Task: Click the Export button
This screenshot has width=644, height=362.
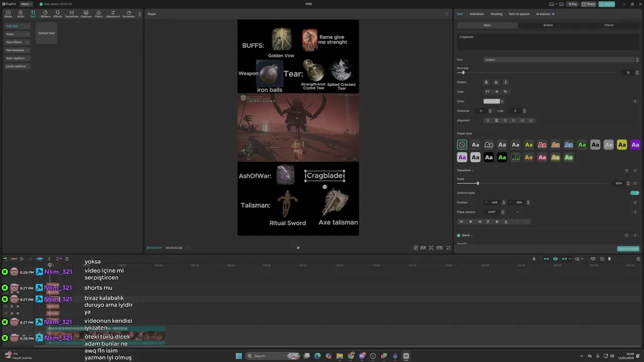Action: coord(607,4)
